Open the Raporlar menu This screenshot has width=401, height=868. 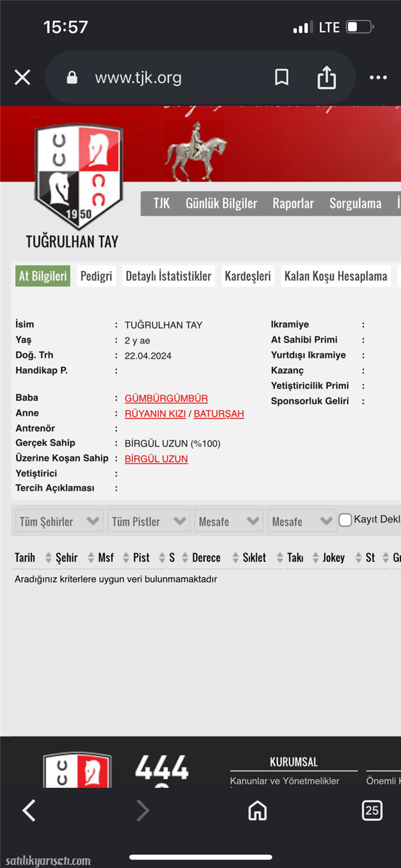pos(293,203)
